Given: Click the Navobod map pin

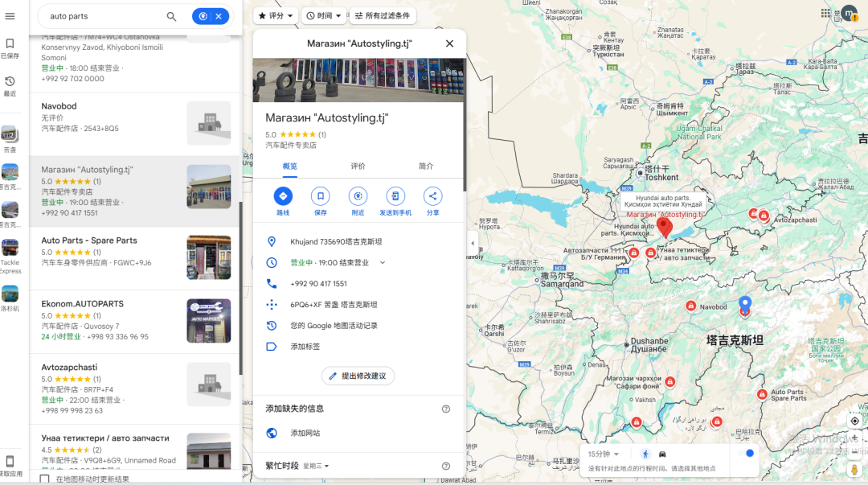Looking at the screenshot, I should coord(690,306).
